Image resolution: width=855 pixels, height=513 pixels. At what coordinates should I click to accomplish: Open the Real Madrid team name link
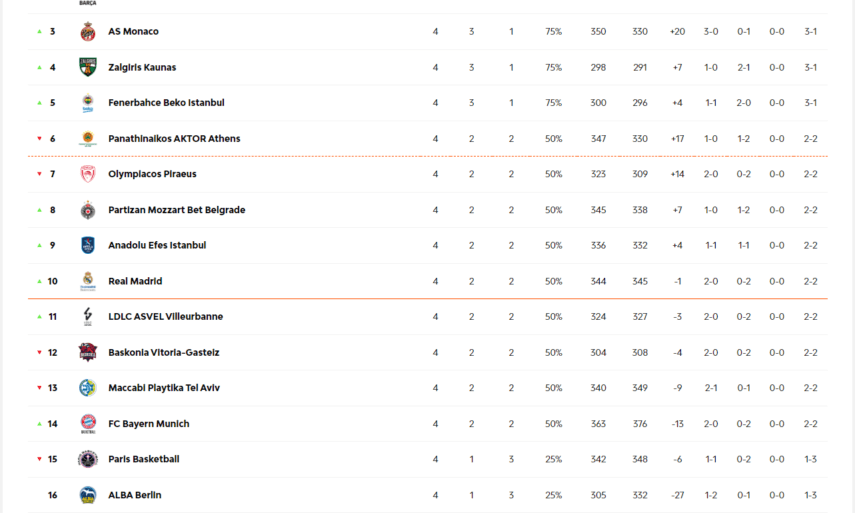135,281
